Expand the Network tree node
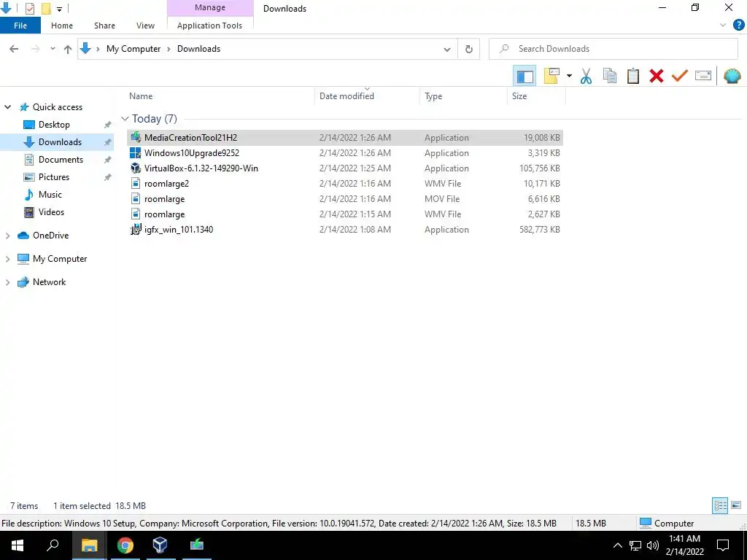The width and height of the screenshot is (747, 560). click(7, 282)
